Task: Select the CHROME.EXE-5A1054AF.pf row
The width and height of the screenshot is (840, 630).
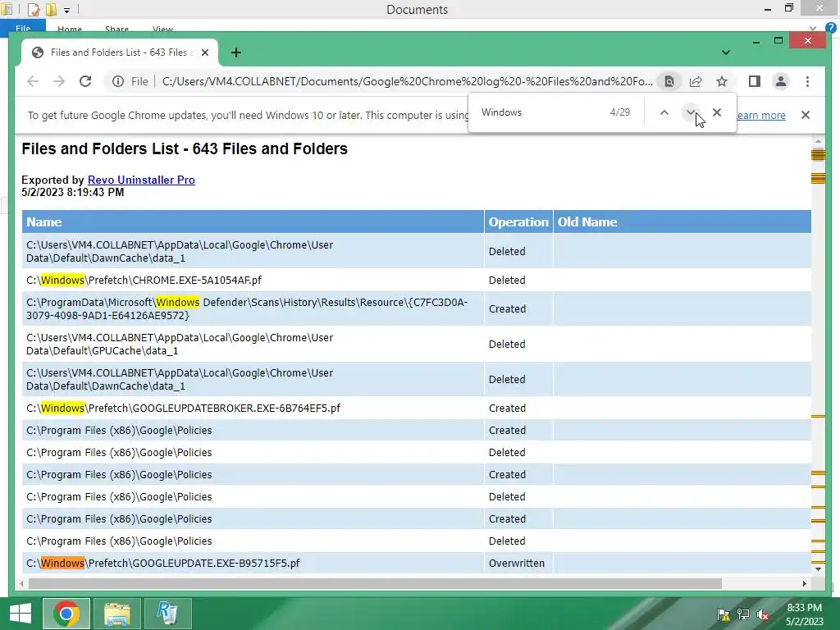Action: [416, 281]
